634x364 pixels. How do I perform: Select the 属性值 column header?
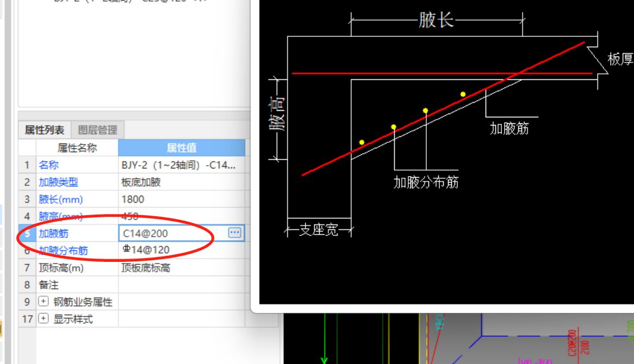[x=182, y=148]
